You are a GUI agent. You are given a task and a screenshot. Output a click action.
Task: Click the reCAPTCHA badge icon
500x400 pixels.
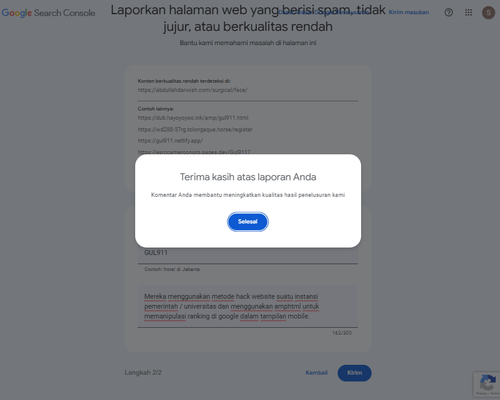(x=487, y=384)
